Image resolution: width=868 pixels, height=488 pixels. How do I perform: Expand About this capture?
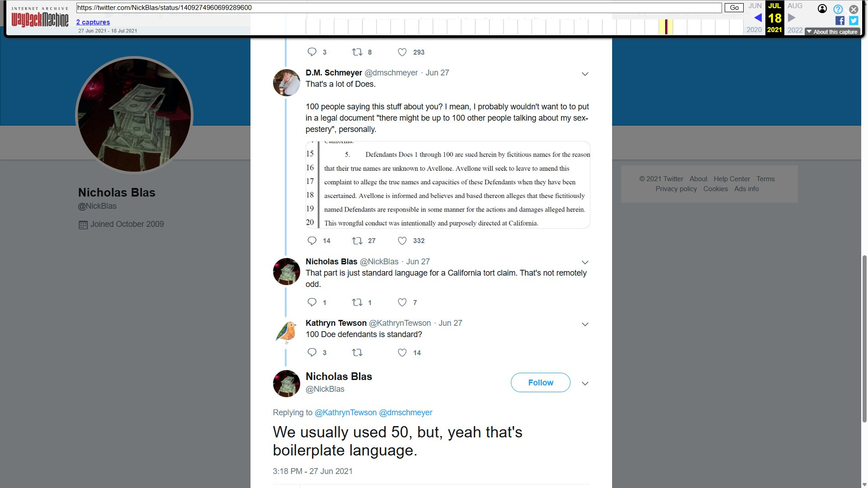832,32
